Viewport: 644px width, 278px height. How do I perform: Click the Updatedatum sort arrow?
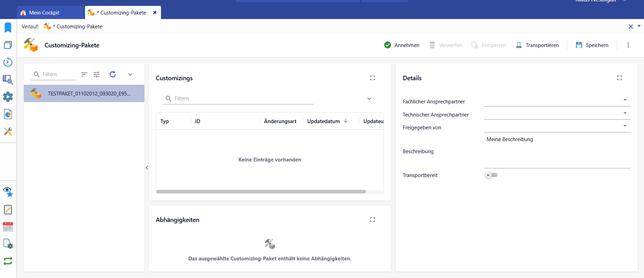click(345, 121)
